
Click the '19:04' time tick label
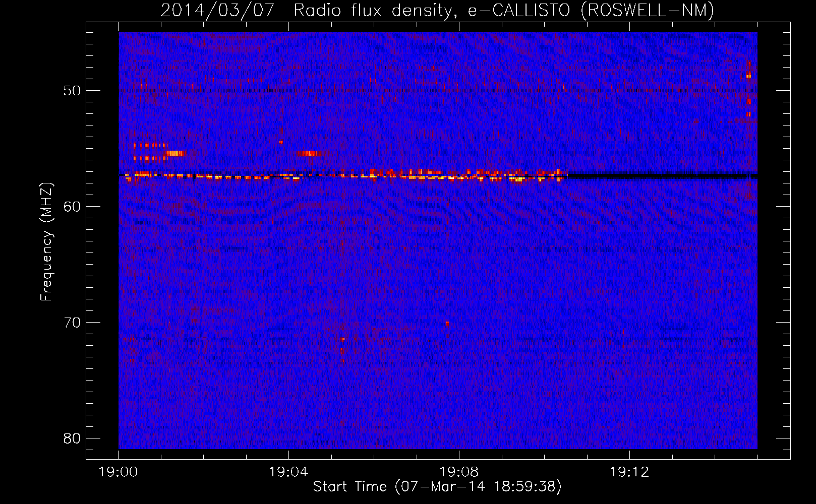(x=288, y=472)
